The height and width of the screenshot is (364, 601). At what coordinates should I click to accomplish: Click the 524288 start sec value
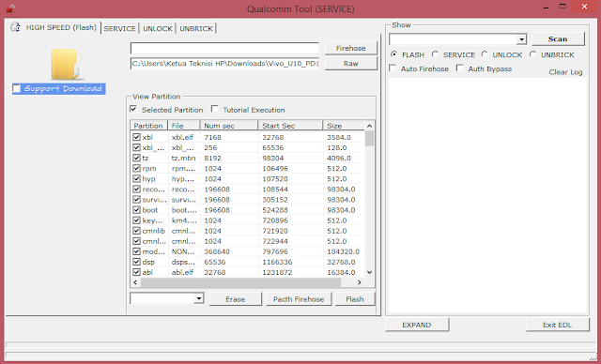[x=275, y=210]
